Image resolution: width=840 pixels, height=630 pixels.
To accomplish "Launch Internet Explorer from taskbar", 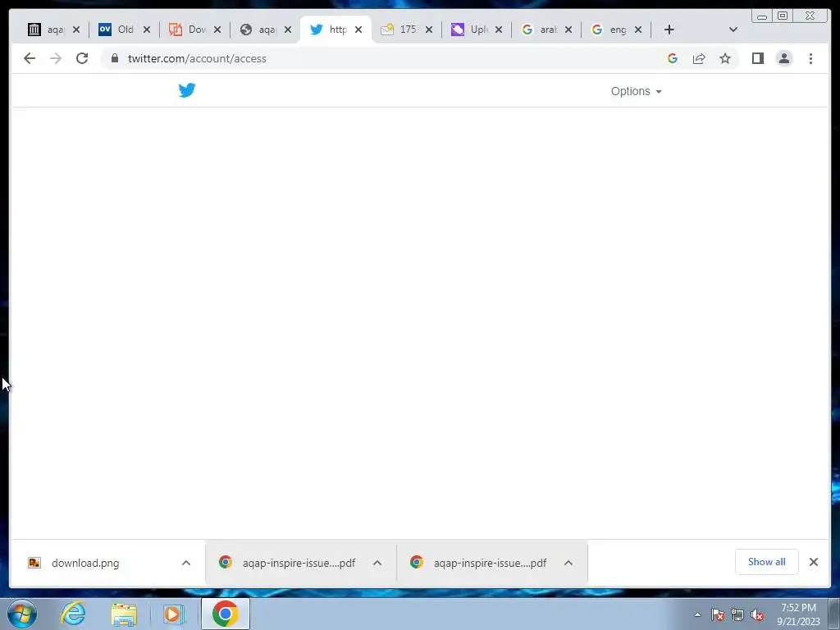I will pos(73,614).
